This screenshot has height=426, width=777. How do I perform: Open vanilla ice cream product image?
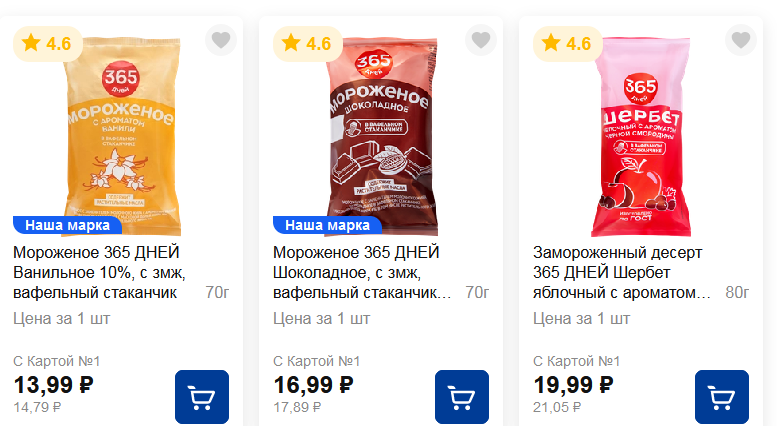click(x=121, y=136)
